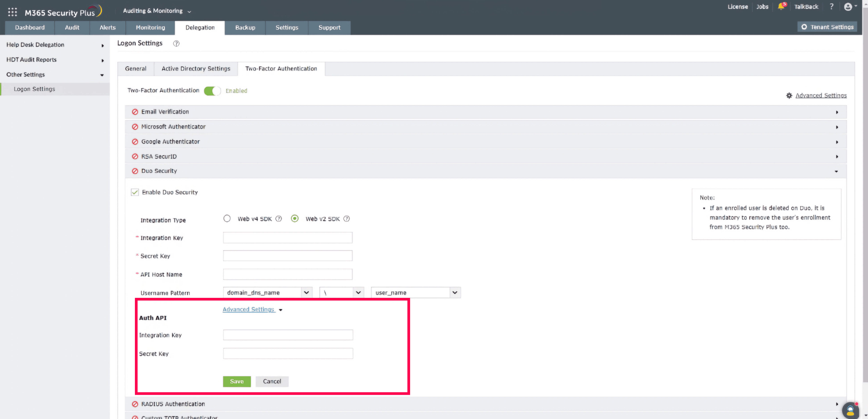
Task: Open the apps grid launcher icon
Action: 12,12
